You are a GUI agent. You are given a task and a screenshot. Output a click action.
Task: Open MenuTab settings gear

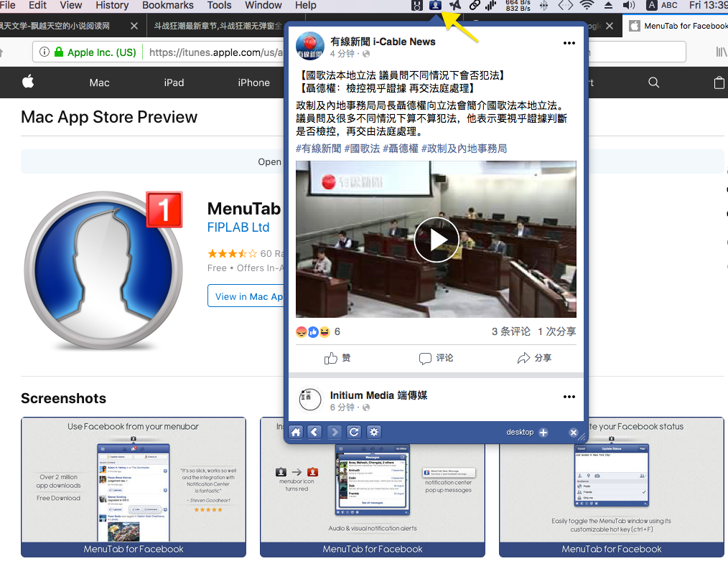point(374,432)
